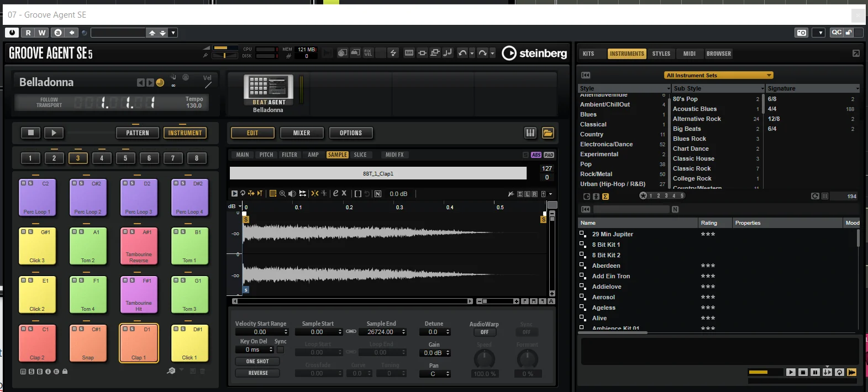Click the stop button beside the Pattern button

[31, 133]
